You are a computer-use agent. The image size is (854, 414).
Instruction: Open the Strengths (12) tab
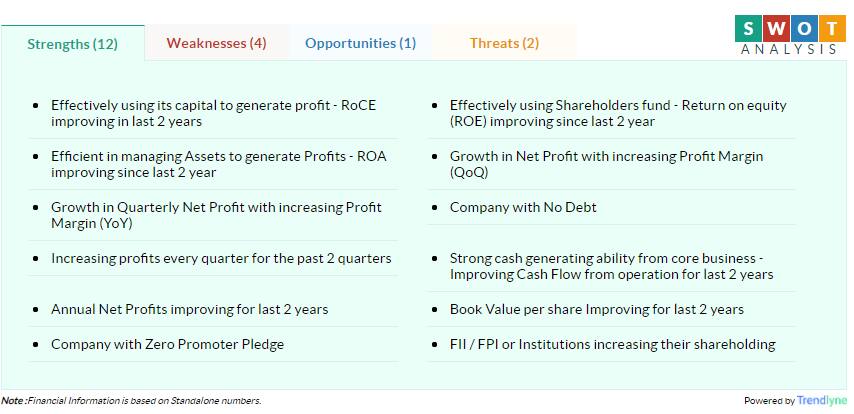(x=72, y=44)
